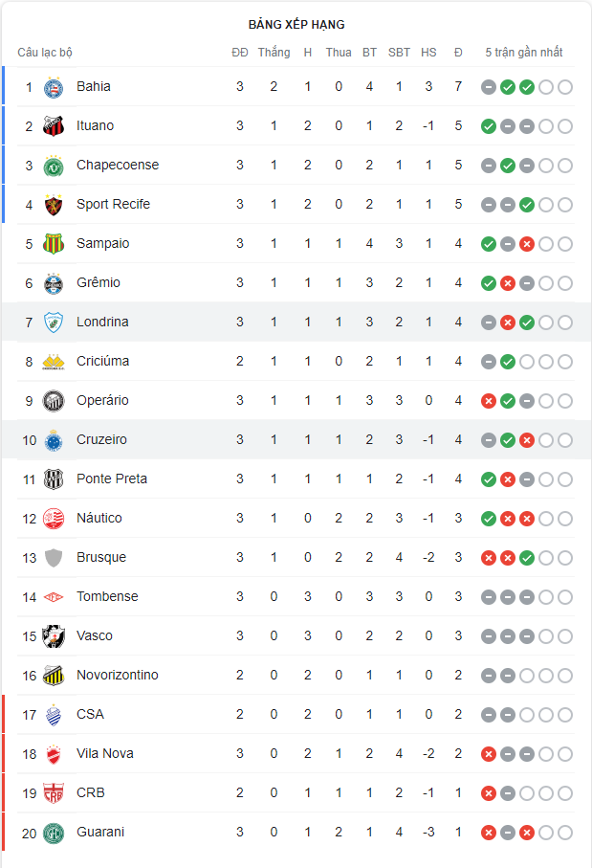Click the Tombense club name

click(107, 597)
